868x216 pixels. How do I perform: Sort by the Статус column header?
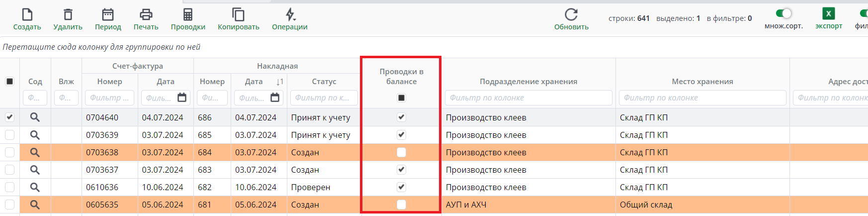coord(324,82)
